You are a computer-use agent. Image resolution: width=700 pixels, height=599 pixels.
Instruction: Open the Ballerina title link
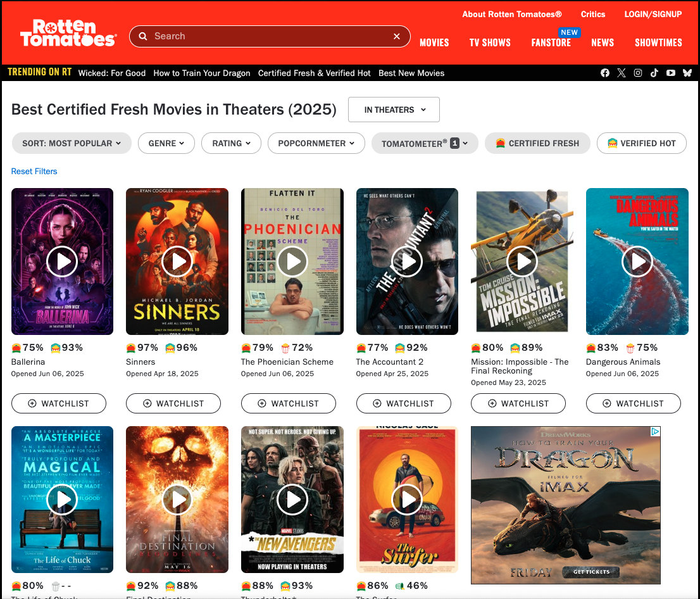point(28,362)
